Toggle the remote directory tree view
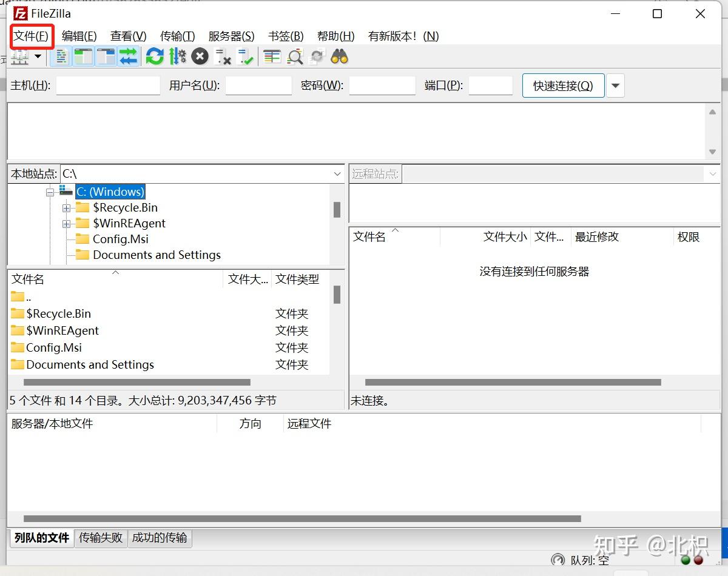The width and height of the screenshot is (728, 576). coord(104,56)
